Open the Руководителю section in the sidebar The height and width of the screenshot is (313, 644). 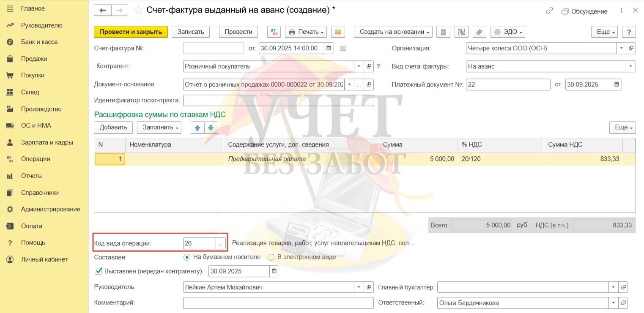[x=42, y=25]
